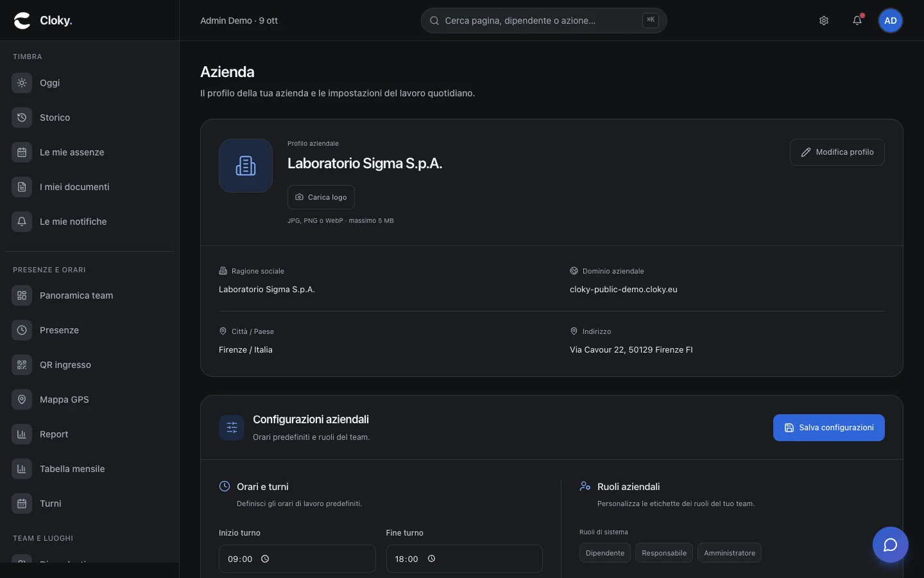Image resolution: width=924 pixels, height=578 pixels.
Task: Click Laboratorio Sigma S.p.A. profile title
Action: [x=365, y=163]
